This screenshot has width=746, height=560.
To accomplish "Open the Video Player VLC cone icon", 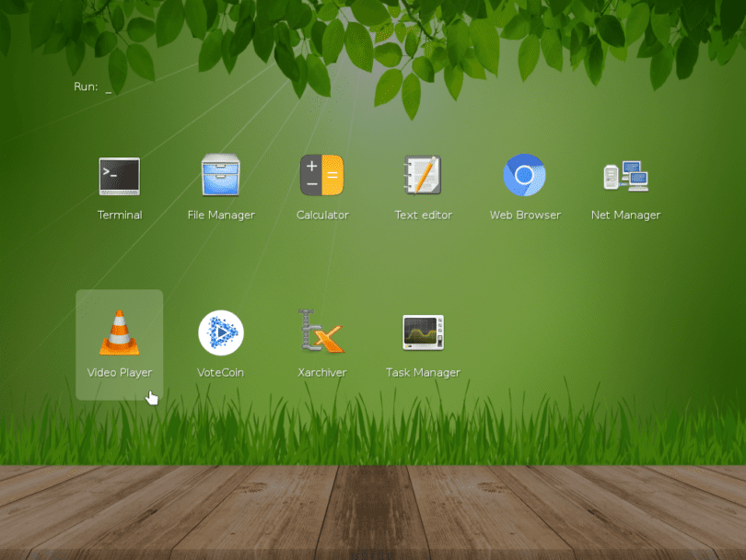I will [119, 333].
